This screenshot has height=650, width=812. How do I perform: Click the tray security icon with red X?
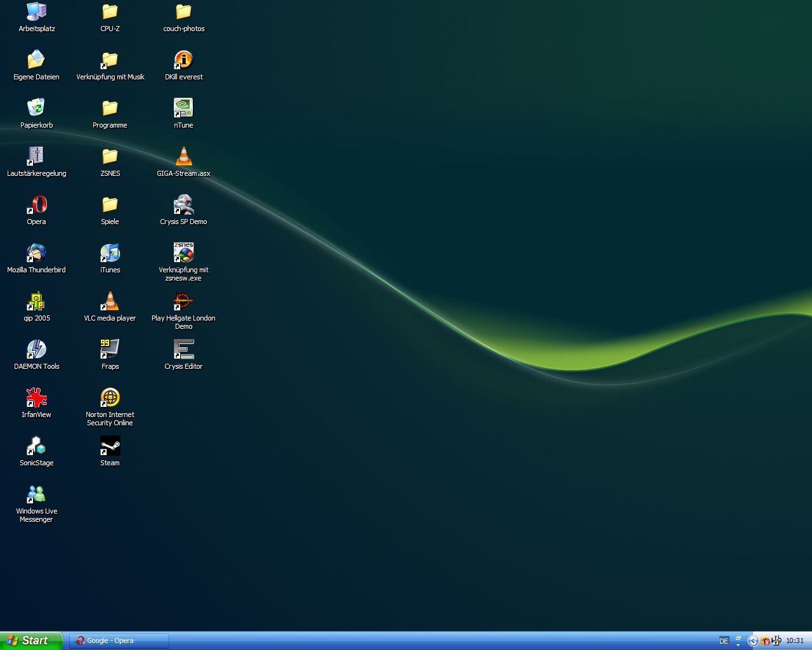click(765, 641)
